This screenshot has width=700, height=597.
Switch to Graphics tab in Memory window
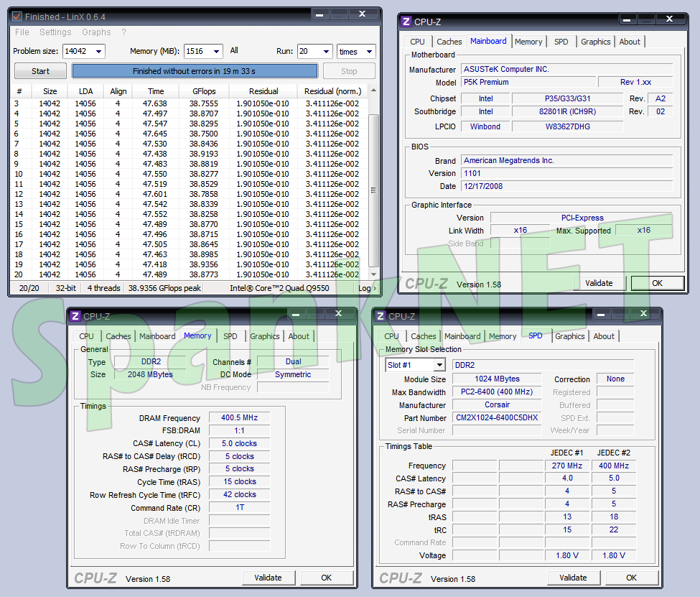tap(265, 336)
